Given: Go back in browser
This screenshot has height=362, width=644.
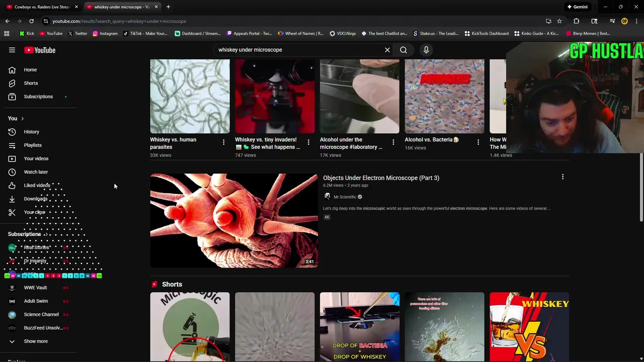Looking at the screenshot, I should pos(7,21).
